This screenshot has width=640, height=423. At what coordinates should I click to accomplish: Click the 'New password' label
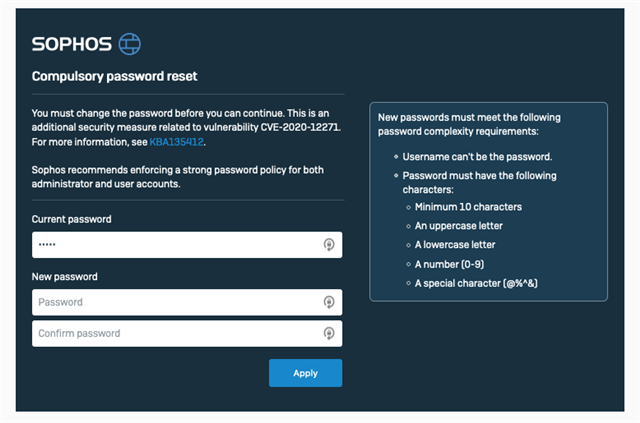pyautogui.click(x=64, y=277)
